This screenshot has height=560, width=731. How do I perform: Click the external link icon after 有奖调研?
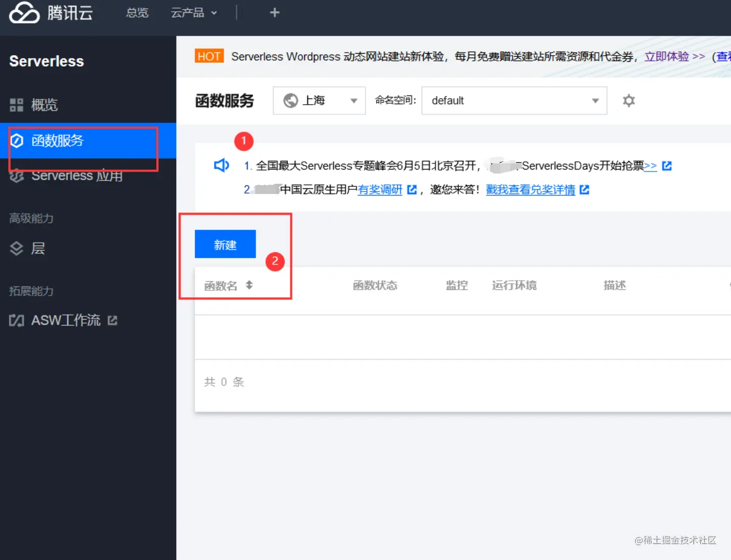pyautogui.click(x=412, y=190)
